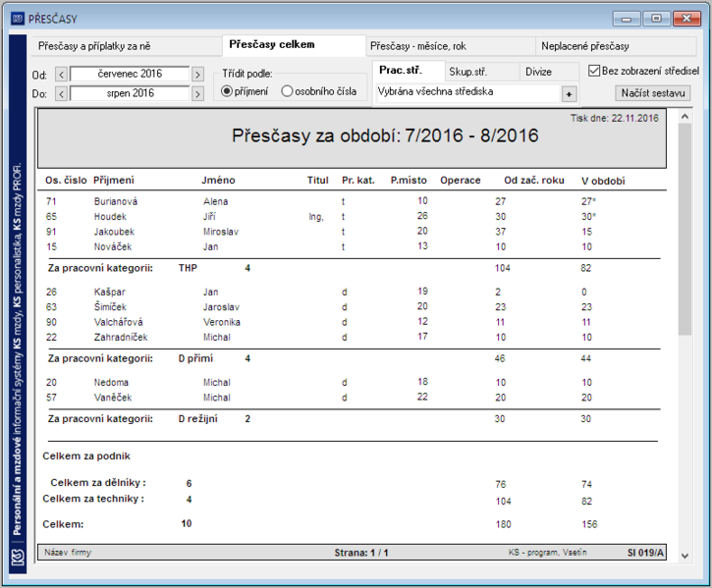
Task: Click the total value 156
Action: coord(589,524)
